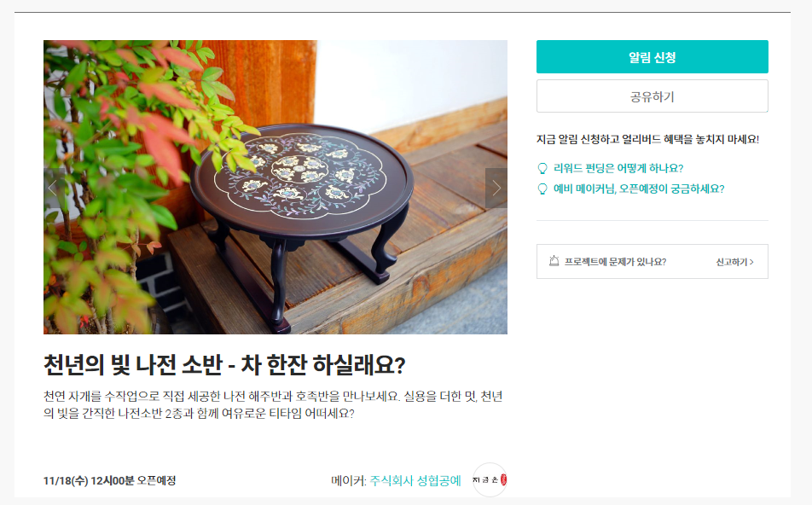
Task: Advance carousel with right arrow
Action: point(496,188)
